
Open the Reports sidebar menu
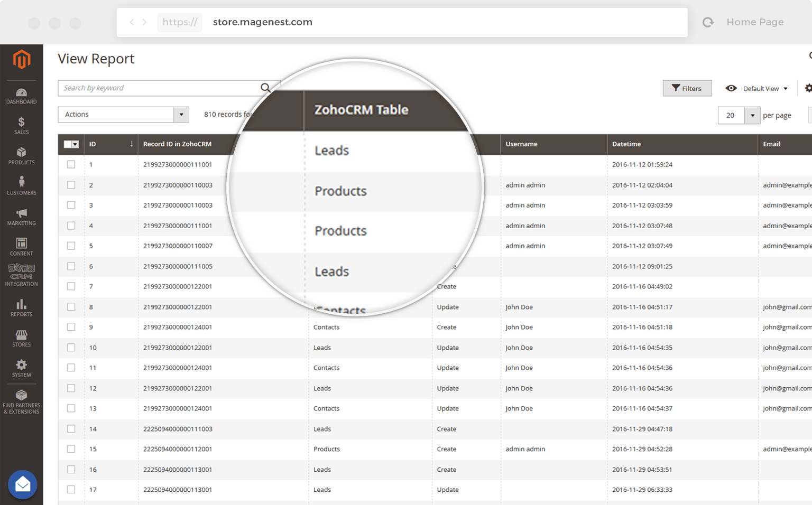click(22, 308)
